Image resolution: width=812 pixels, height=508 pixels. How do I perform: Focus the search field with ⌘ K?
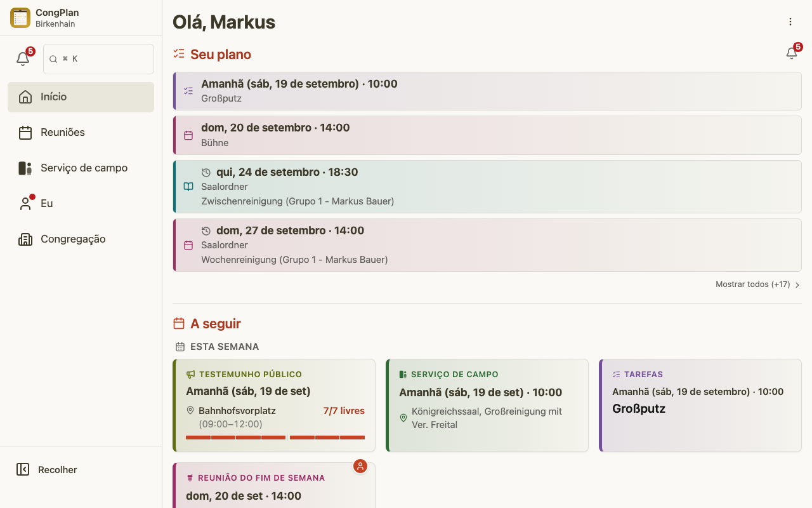click(98, 59)
